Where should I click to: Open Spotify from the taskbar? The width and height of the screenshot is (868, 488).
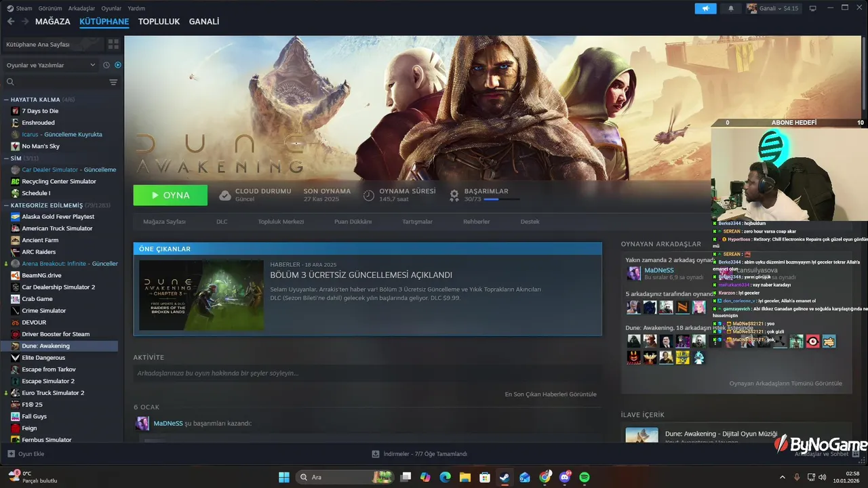585,477
